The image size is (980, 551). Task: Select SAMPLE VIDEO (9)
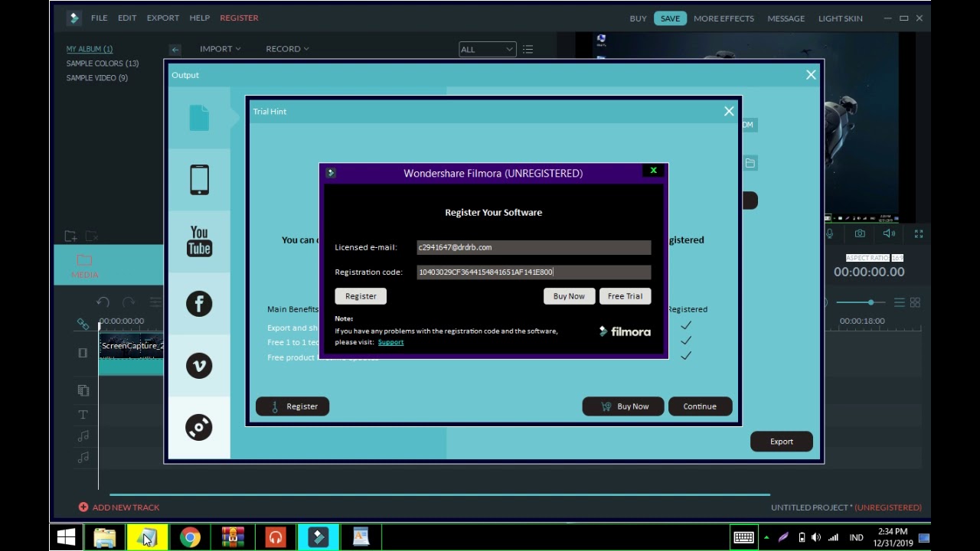[97, 78]
